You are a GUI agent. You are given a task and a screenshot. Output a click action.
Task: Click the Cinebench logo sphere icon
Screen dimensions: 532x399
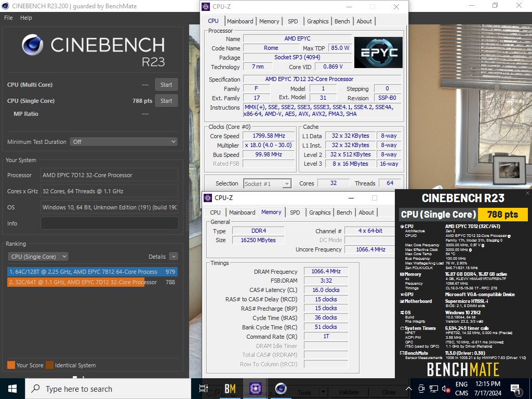tap(33, 45)
